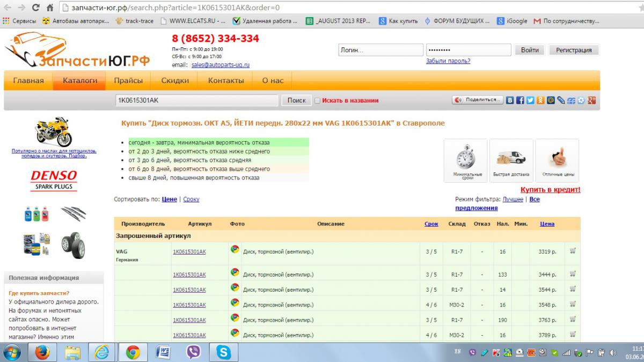Add to cart for 3444 р. row
Screen dimensions: 644x362
click(573, 274)
